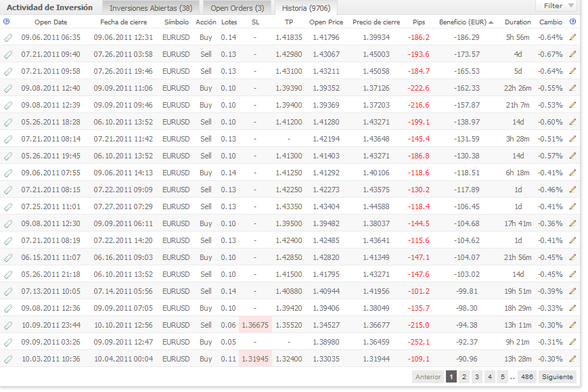The image size is (588, 392).
Task: Click paperclip icon for trade opened 07.21.2011 09:40
Action: click(x=8, y=55)
